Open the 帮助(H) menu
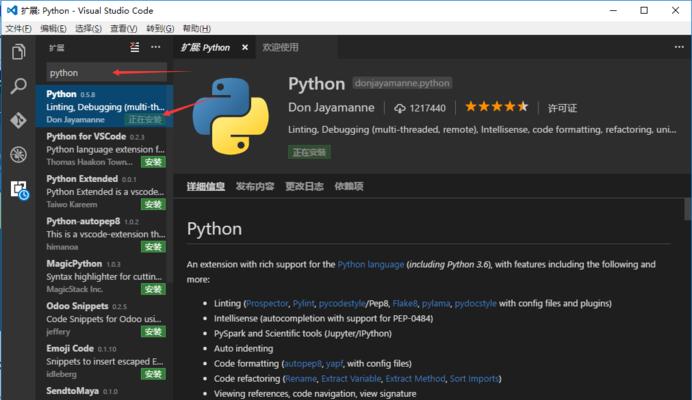The width and height of the screenshot is (692, 400). [x=196, y=29]
